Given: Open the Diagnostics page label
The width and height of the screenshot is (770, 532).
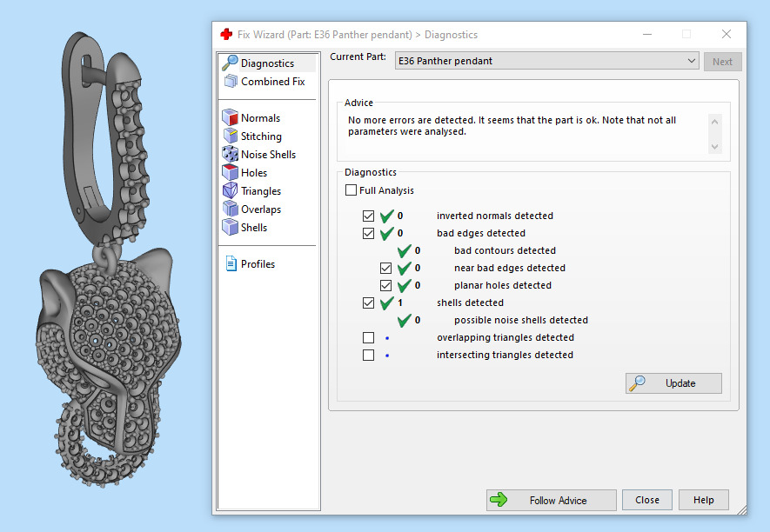Looking at the screenshot, I should (267, 63).
